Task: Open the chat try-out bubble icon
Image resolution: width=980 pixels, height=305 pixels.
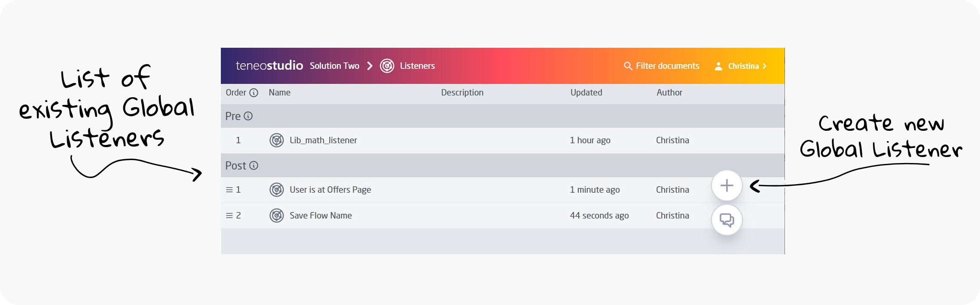Action: click(x=727, y=220)
